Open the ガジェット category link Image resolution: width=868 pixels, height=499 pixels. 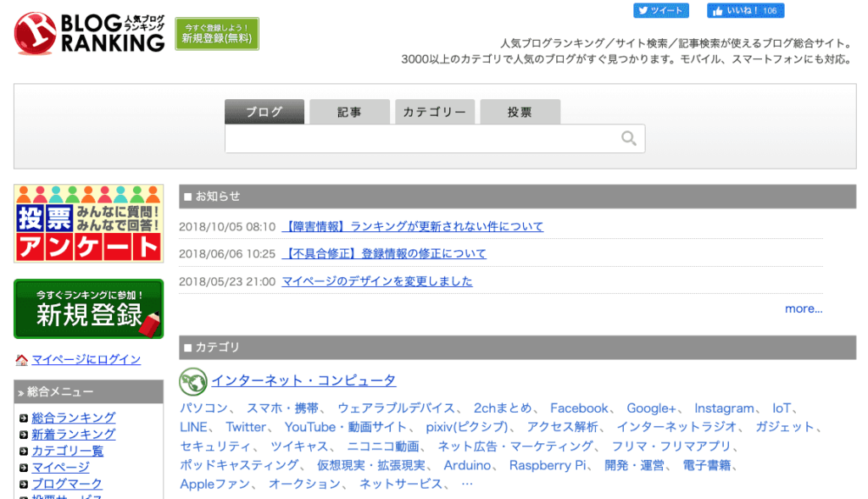pos(784,427)
